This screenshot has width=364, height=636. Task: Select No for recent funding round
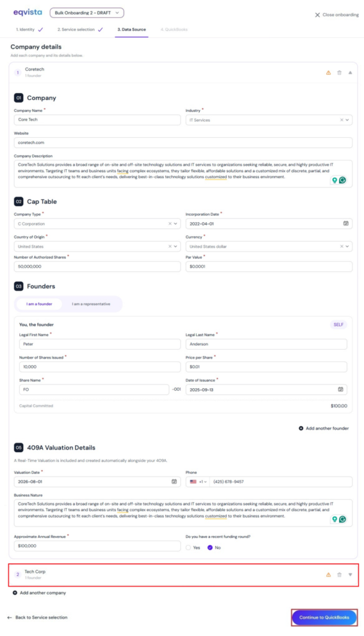pos(210,548)
